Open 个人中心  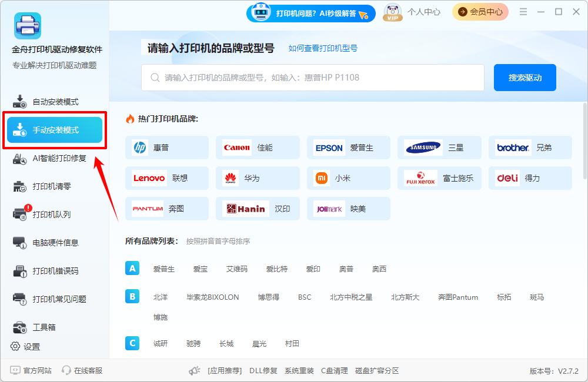click(x=424, y=12)
